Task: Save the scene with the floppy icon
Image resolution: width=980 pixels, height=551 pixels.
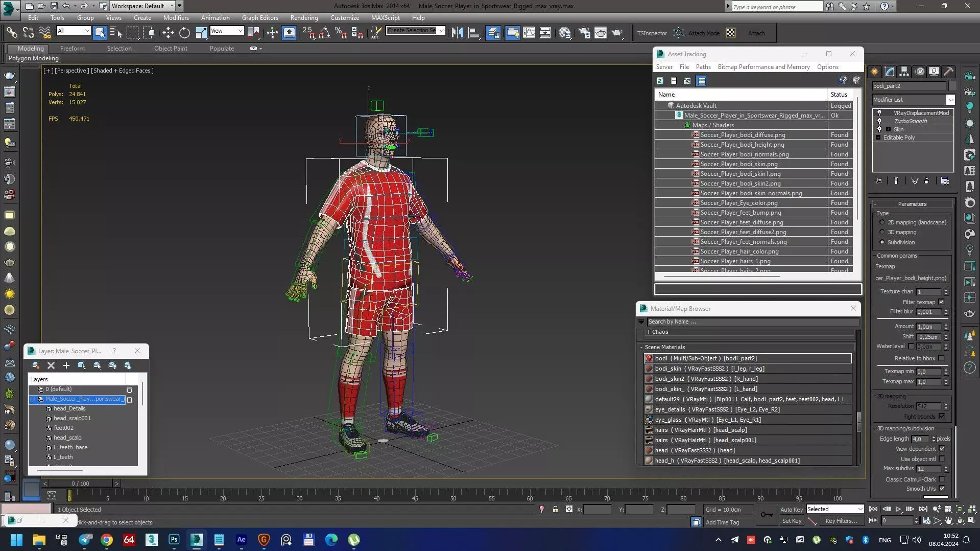Action: [53, 6]
